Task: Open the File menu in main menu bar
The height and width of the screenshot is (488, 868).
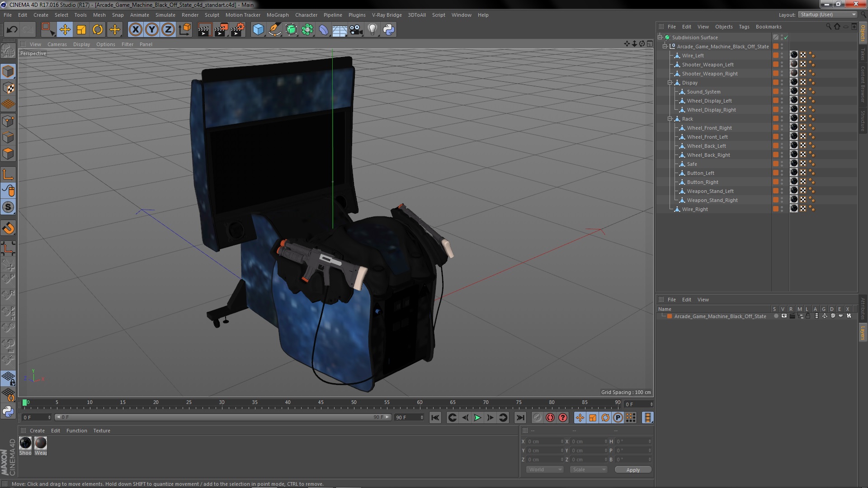Action: (8, 15)
